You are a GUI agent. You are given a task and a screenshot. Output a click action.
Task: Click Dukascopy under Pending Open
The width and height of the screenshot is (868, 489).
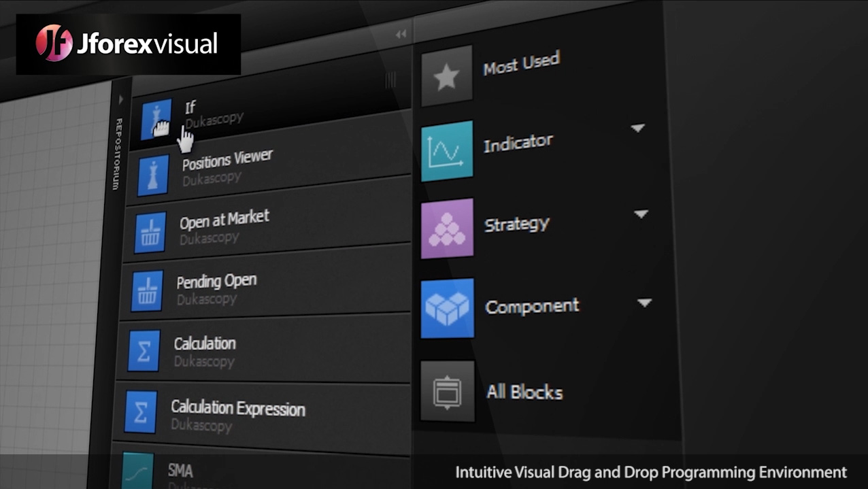click(x=206, y=299)
